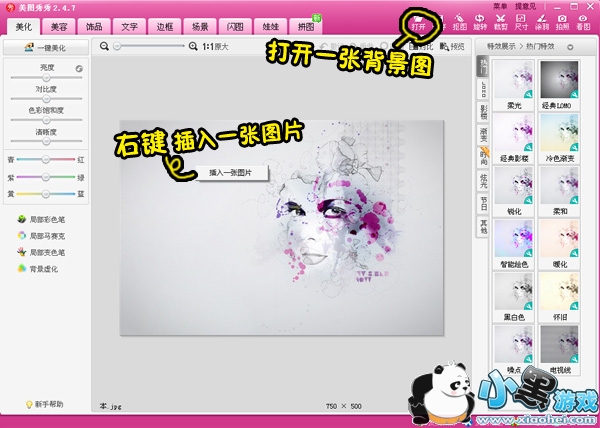The image size is (600, 428).
Task: Click the 1:1原大 original size button
Action: point(215,47)
